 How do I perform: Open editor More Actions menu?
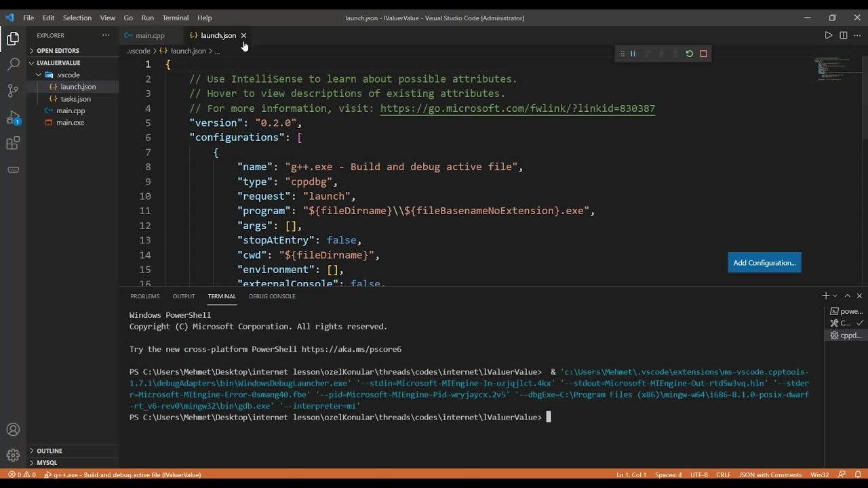tap(859, 35)
